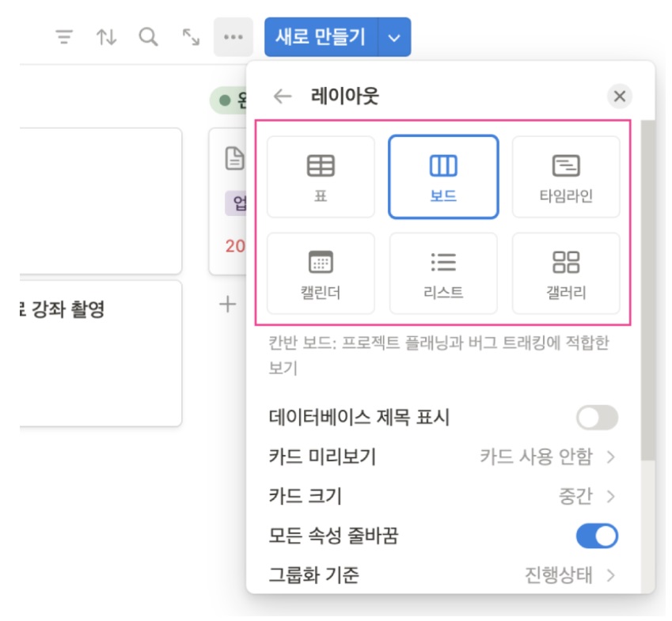
Task: Add new card with plus icon in board column
Action: point(228,305)
